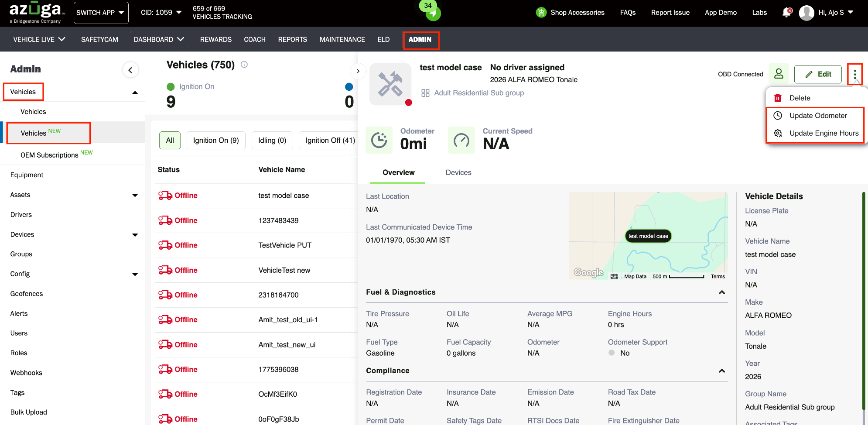Open the three-dot vehicle options menu
The width and height of the screenshot is (868, 426).
click(x=855, y=74)
